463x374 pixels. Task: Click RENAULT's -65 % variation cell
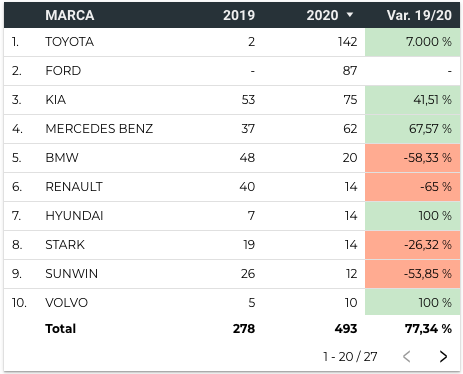(413, 187)
